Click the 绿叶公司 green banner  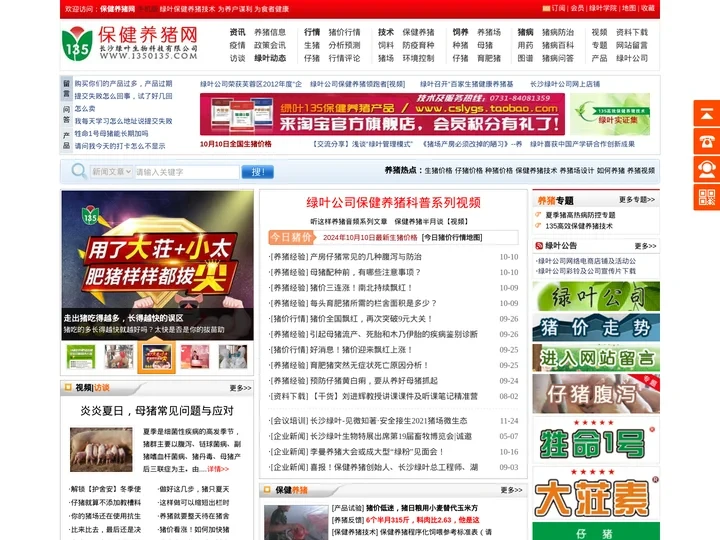[596, 296]
